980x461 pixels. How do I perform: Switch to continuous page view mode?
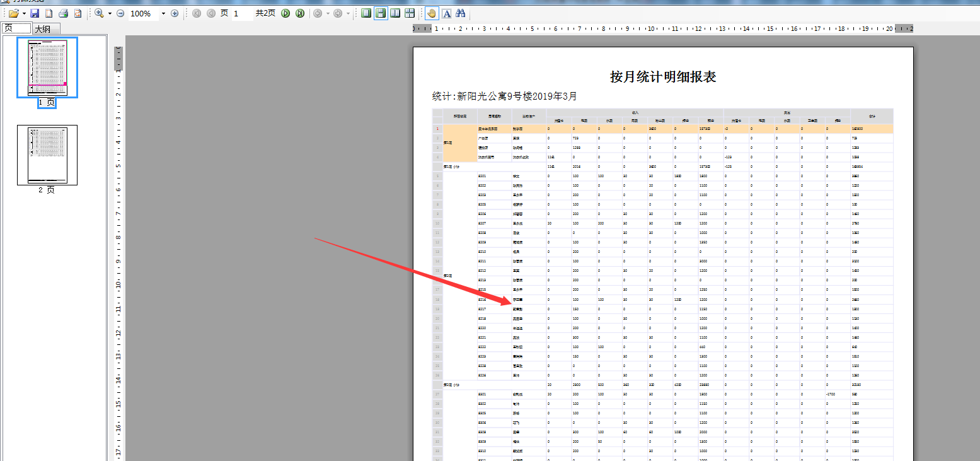381,13
